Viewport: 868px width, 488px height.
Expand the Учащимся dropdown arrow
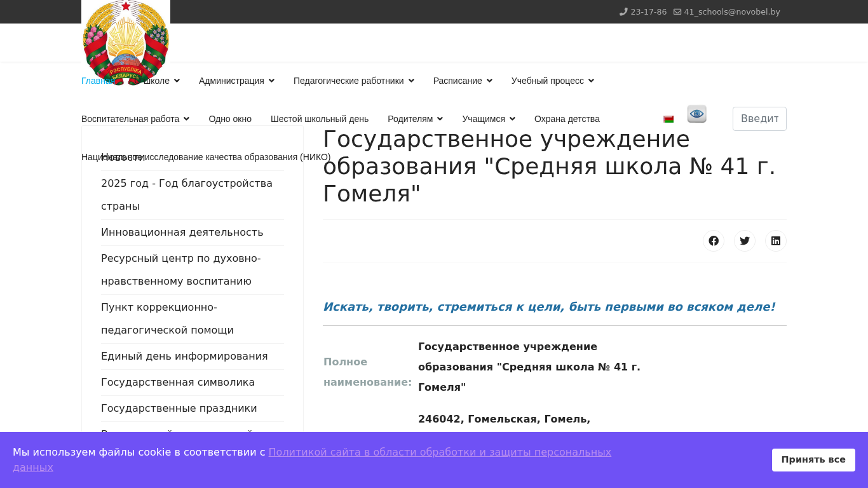512,119
